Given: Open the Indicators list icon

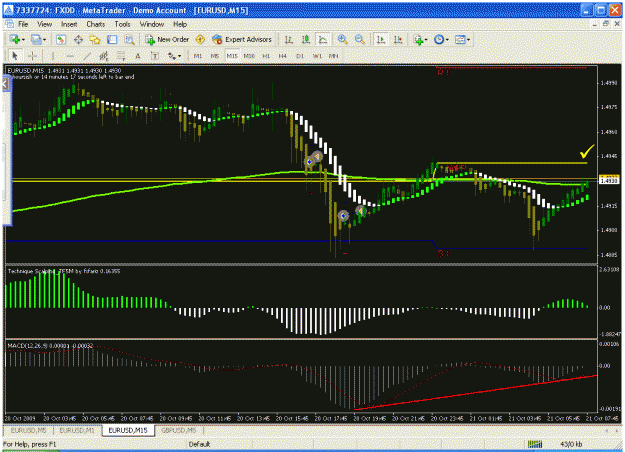Looking at the screenshot, I should point(418,39).
